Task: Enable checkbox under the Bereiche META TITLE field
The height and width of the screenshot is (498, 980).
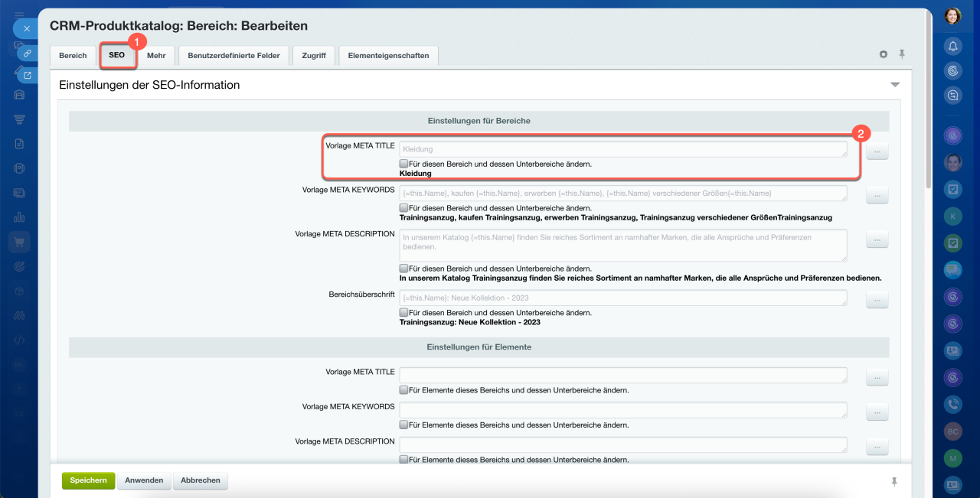Action: pyautogui.click(x=403, y=164)
